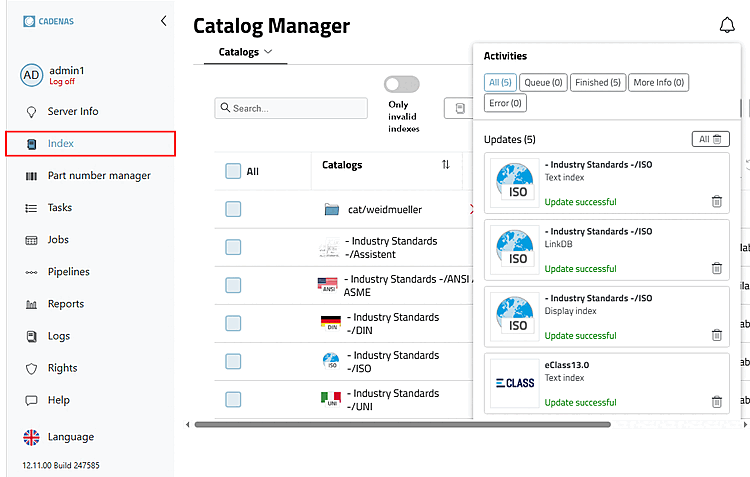Delete the ISO LinkDB activity entry
Image resolution: width=750 pixels, height=477 pixels.
click(x=716, y=268)
